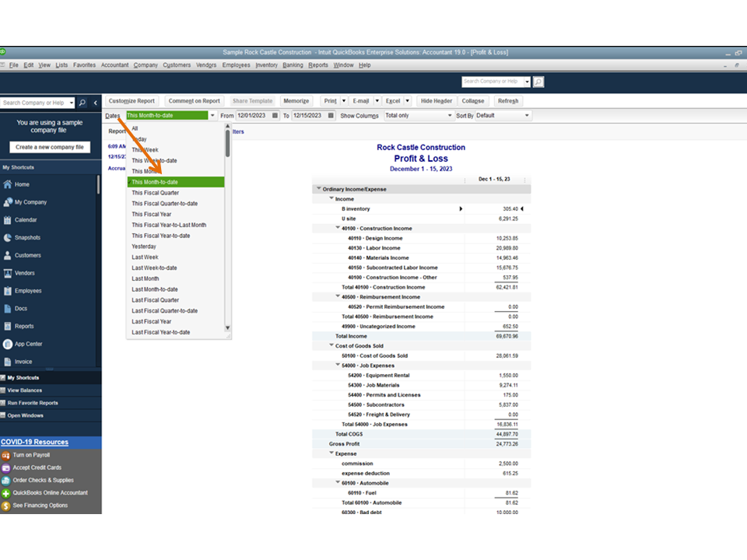Screen dimensions: 747x560
Task: Open the Excel dropdown arrow
Action: pyautogui.click(x=407, y=101)
